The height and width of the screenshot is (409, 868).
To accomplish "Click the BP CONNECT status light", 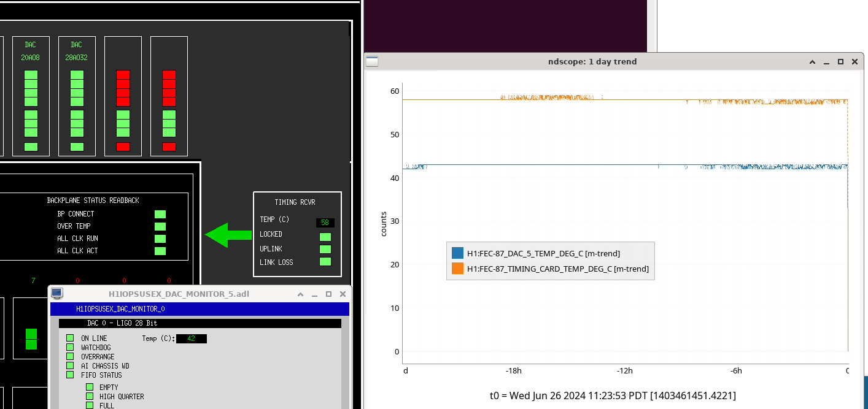I will pyautogui.click(x=160, y=214).
